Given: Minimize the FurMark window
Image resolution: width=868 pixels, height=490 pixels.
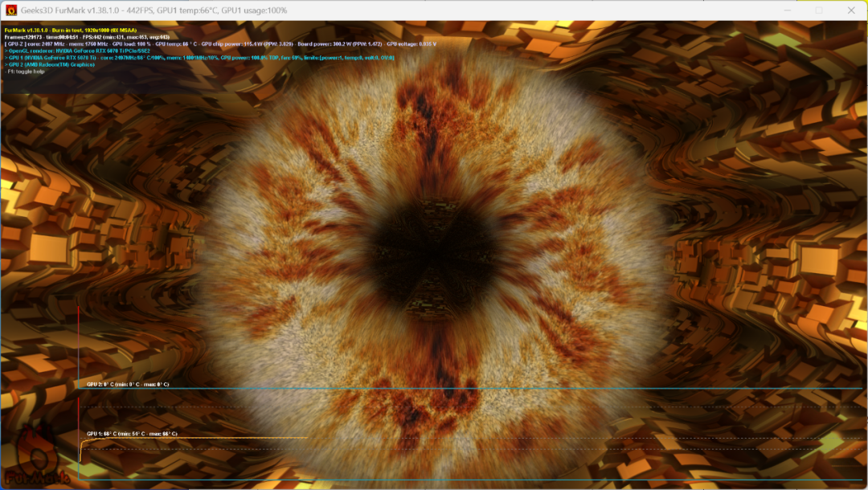Looking at the screenshot, I should click(x=787, y=10).
